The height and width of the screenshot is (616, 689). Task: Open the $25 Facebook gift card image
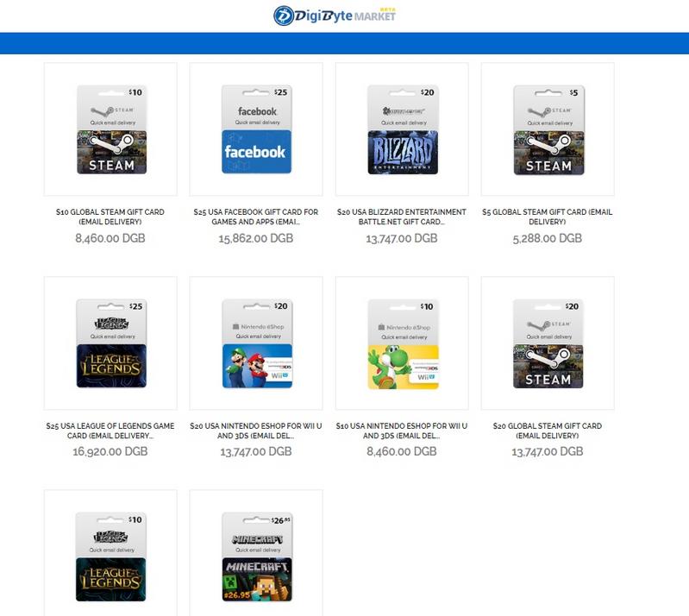pos(256,129)
